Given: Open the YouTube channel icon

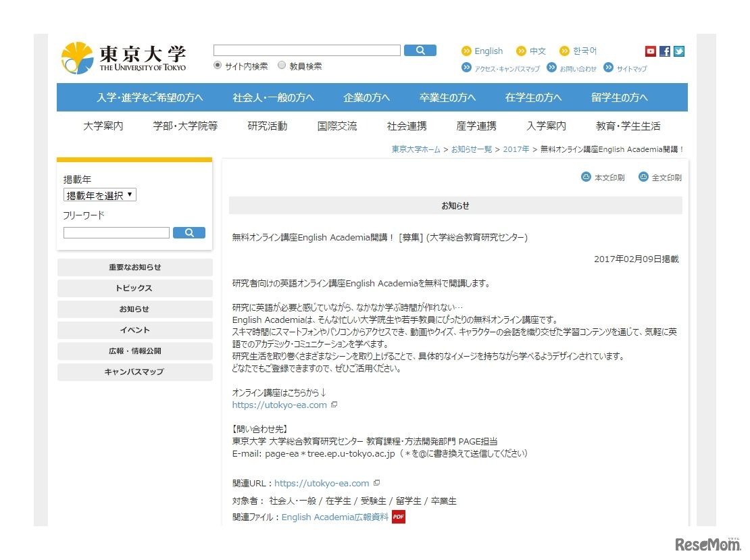Looking at the screenshot, I should 650,51.
